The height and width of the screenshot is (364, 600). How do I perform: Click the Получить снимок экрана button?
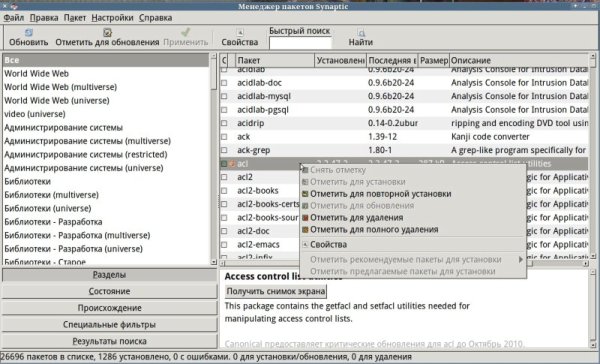tap(276, 291)
